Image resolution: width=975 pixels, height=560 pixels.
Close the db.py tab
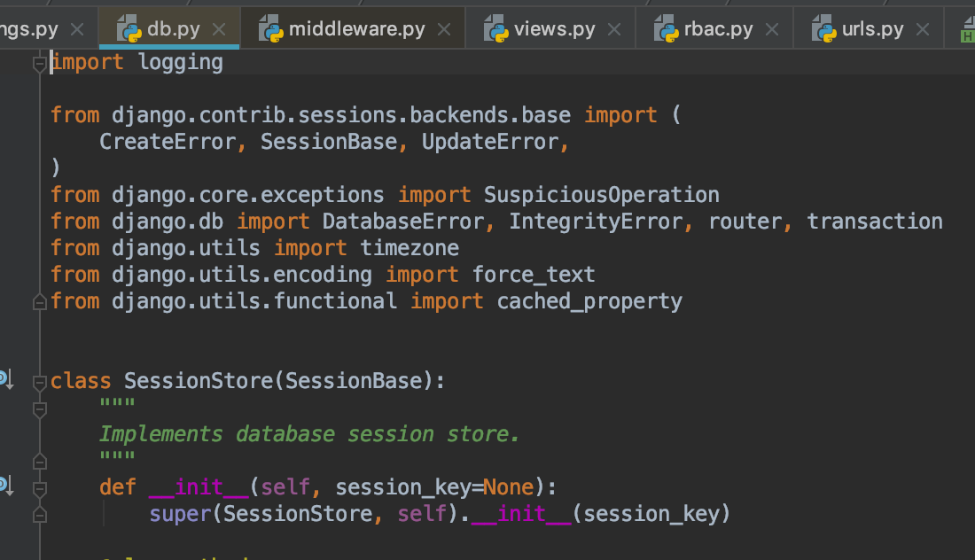tap(221, 29)
